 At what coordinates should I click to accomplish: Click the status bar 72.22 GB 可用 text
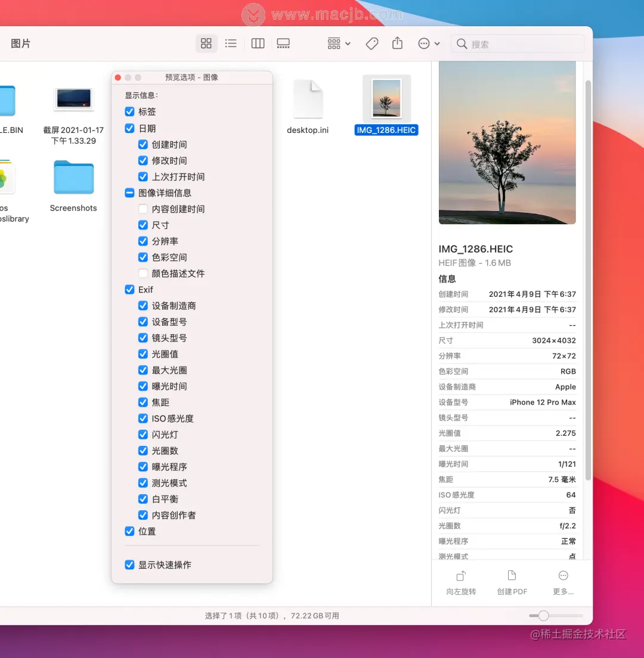[315, 616]
